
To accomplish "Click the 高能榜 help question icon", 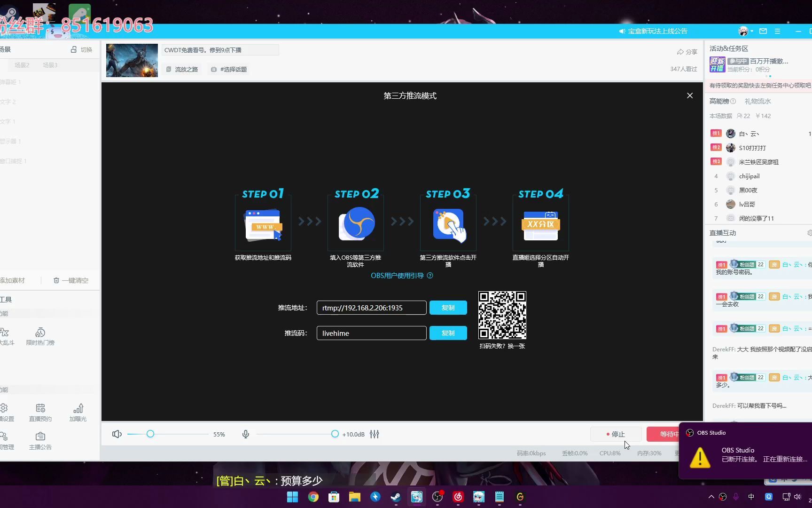I will point(733,101).
